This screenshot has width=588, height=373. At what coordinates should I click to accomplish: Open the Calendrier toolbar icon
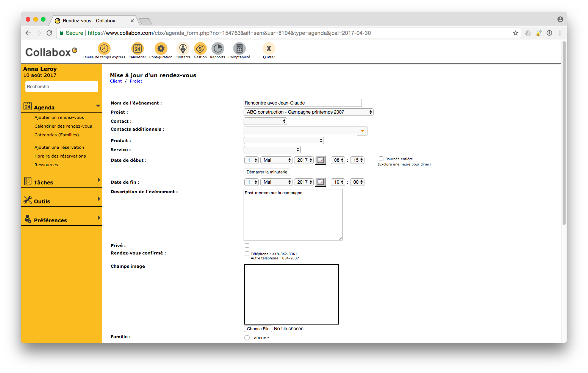pos(137,49)
